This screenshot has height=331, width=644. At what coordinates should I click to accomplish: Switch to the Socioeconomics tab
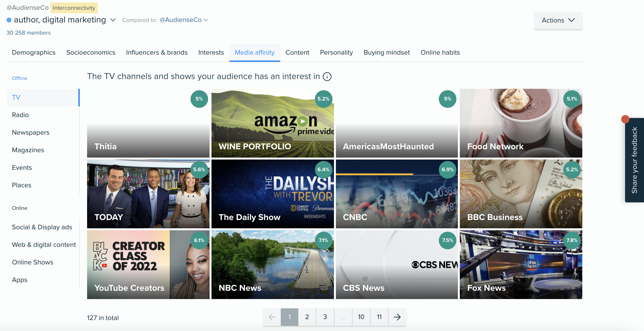point(91,52)
